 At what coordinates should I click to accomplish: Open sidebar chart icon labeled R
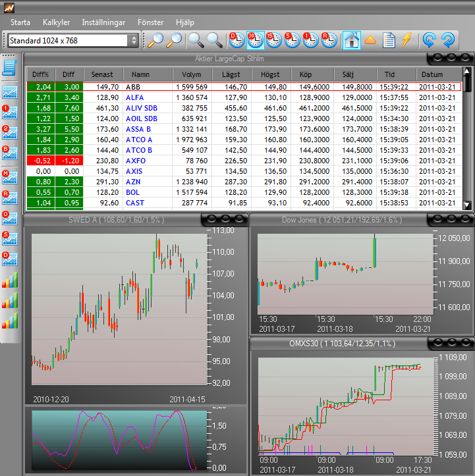(x=10, y=198)
